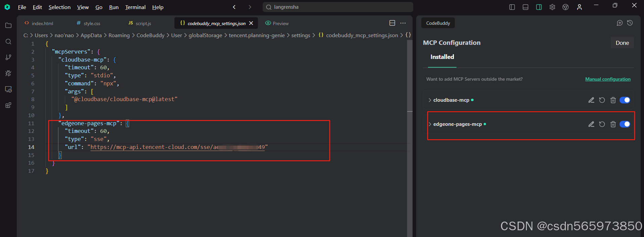
Task: Open the Run menu
Action: pyautogui.click(x=114, y=7)
